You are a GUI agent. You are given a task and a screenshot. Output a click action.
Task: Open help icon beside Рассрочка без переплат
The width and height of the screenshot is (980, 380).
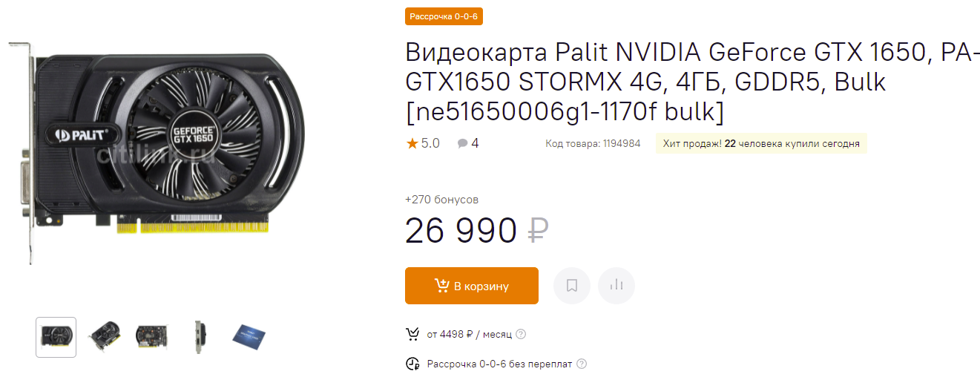[582, 364]
